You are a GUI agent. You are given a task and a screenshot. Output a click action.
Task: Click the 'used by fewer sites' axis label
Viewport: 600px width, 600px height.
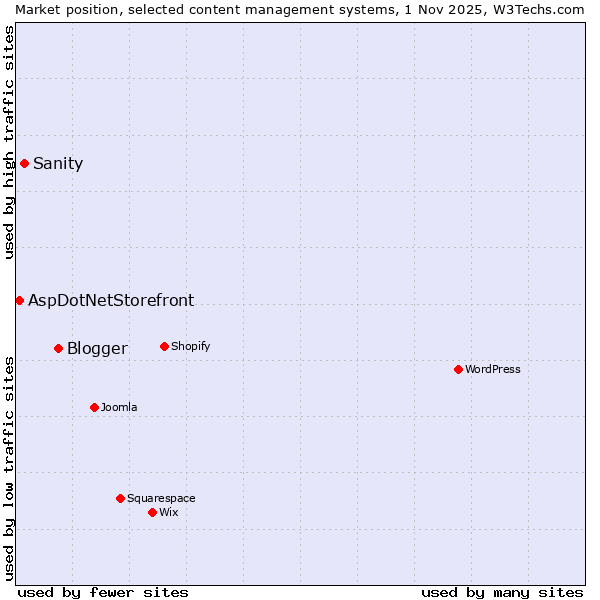tap(103, 592)
